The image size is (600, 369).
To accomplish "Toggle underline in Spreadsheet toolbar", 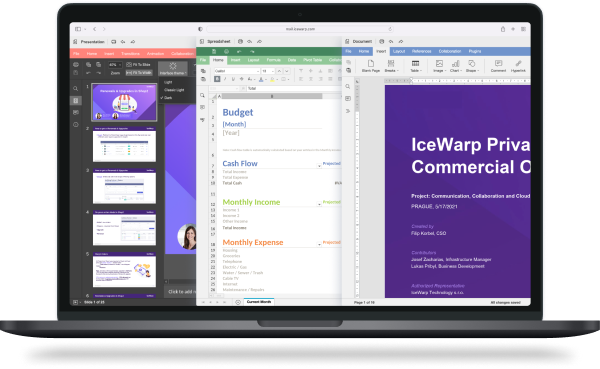I will (x=233, y=79).
